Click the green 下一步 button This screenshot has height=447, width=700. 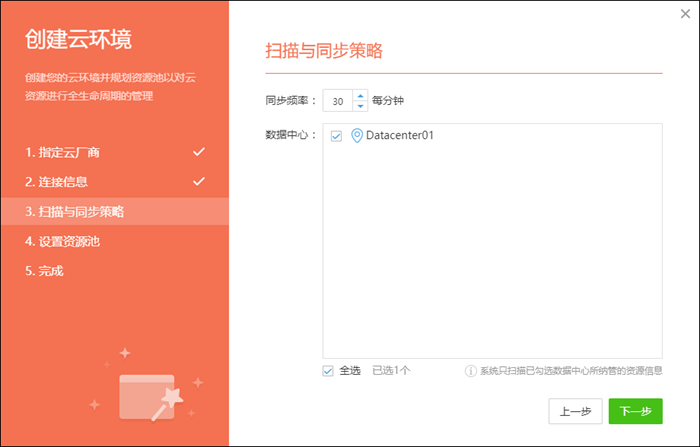click(x=635, y=411)
